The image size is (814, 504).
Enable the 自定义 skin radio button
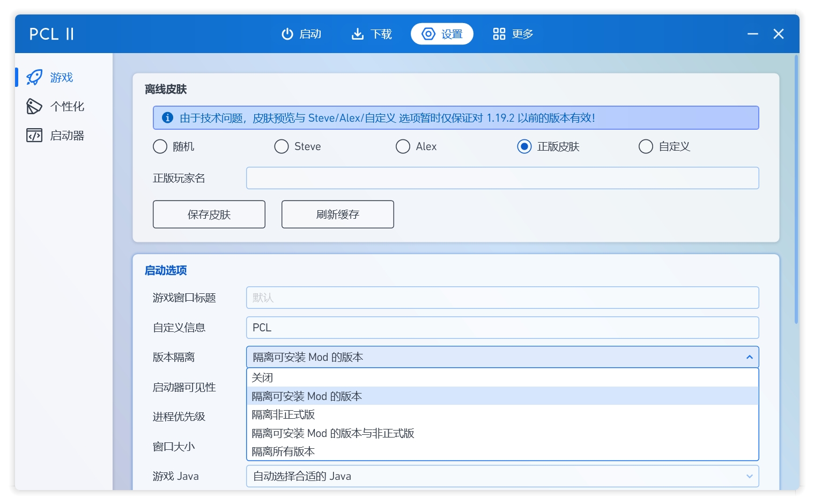[x=646, y=146]
